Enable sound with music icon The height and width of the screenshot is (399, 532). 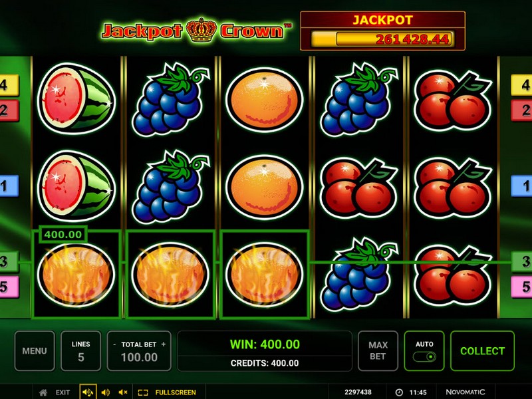click(88, 392)
